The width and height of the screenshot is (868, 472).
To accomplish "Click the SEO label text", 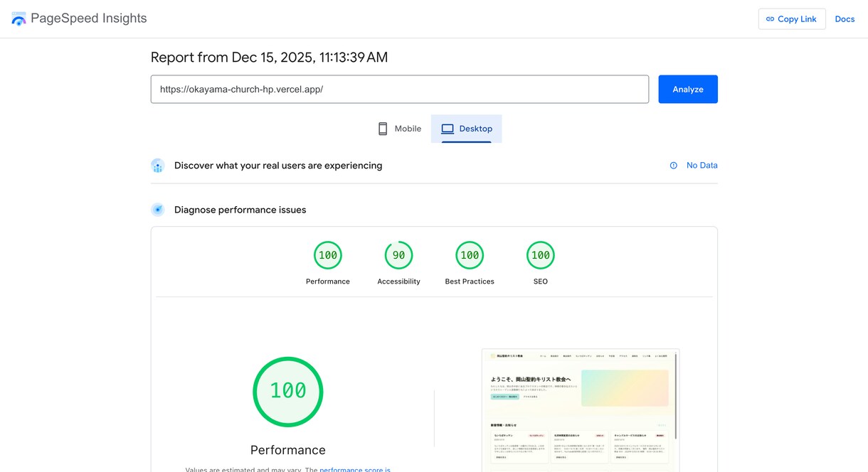I will (x=541, y=281).
